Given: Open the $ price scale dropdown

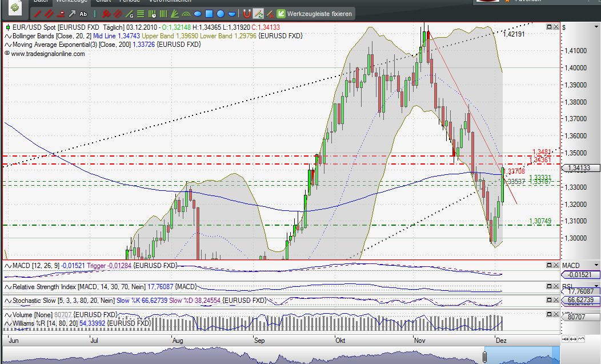Looking at the screenshot, I should (x=596, y=27).
